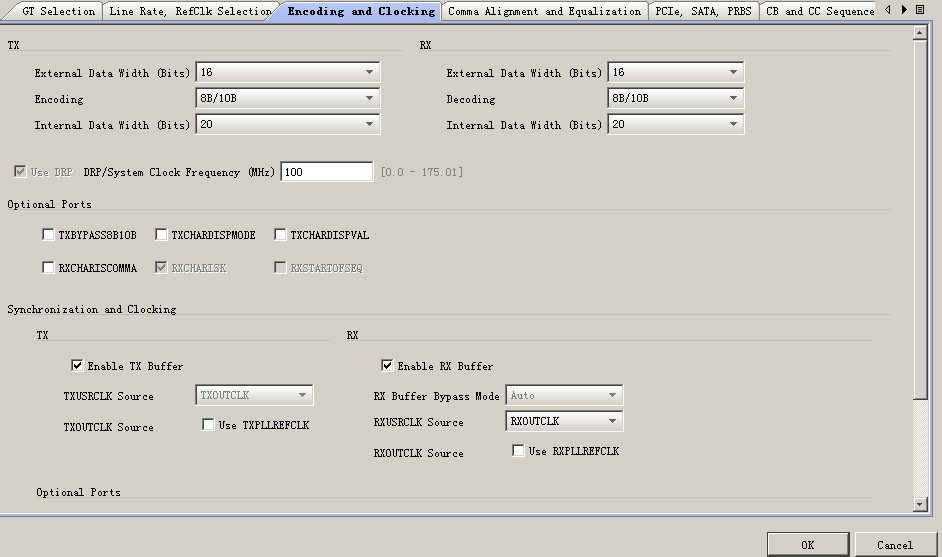
Task: Disable the Enable TX Buffer option
Action: [77, 366]
